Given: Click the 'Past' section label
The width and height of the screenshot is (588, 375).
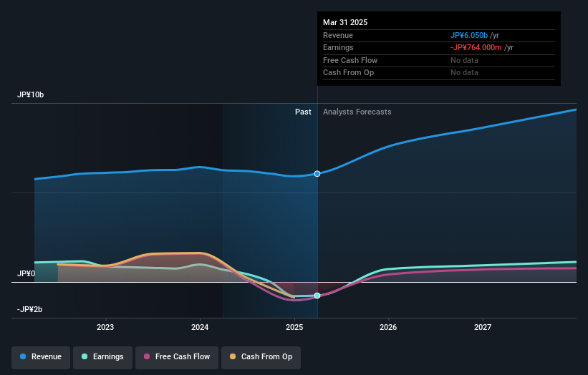Looking at the screenshot, I should click(x=303, y=112).
